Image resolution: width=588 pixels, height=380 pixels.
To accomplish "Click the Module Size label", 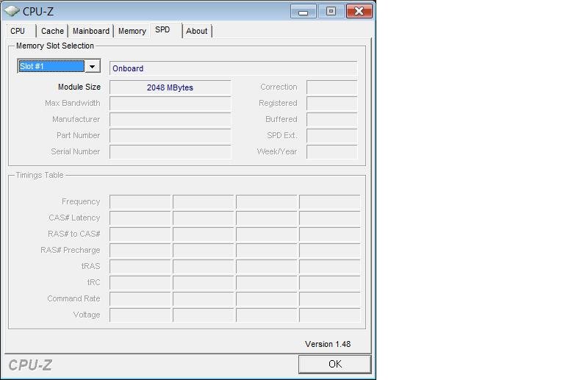I will [x=79, y=87].
